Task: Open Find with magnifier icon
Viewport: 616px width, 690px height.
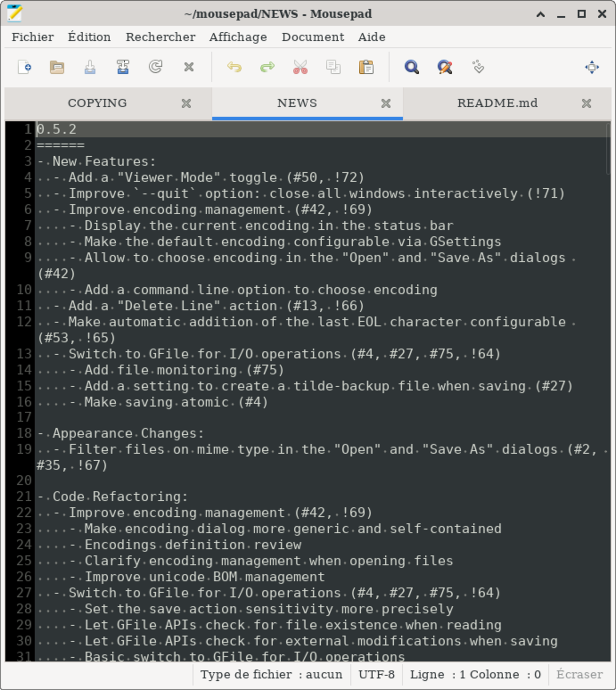Action: pyautogui.click(x=412, y=67)
